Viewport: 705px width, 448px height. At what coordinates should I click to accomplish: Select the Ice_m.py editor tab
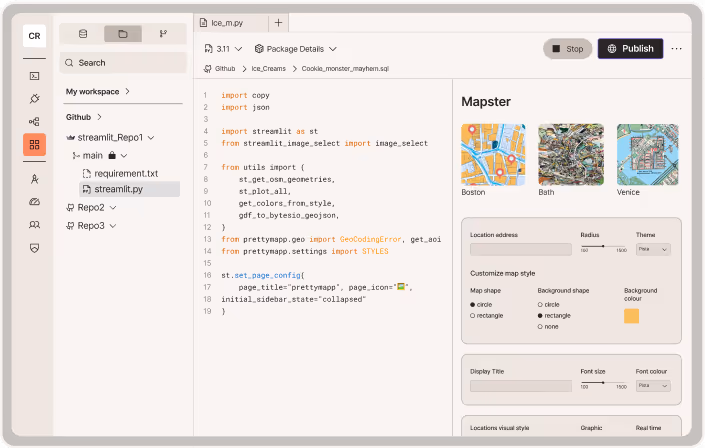coord(231,22)
